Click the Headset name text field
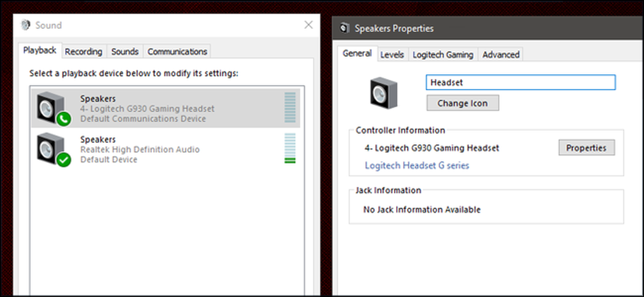Viewport: 644px width, 297px height. (520, 82)
